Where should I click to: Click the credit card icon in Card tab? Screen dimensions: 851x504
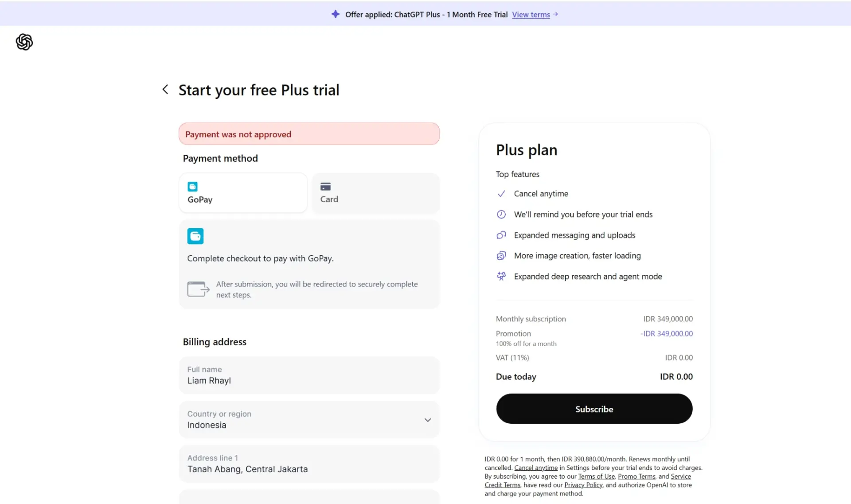tap(325, 187)
